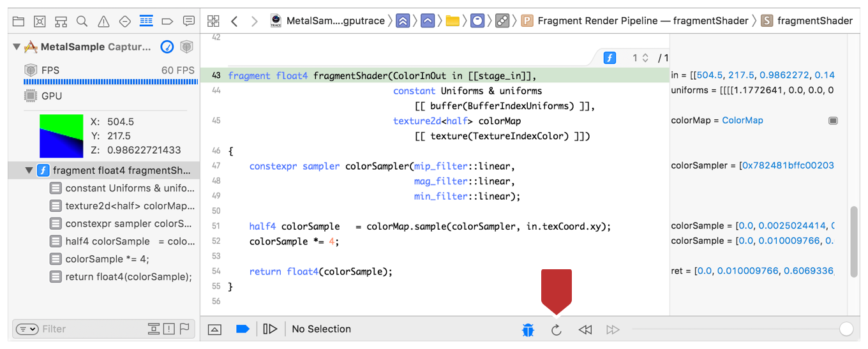Click the yellow folder breadcrumb
Viewport: 868px width, 349px height.
453,21
